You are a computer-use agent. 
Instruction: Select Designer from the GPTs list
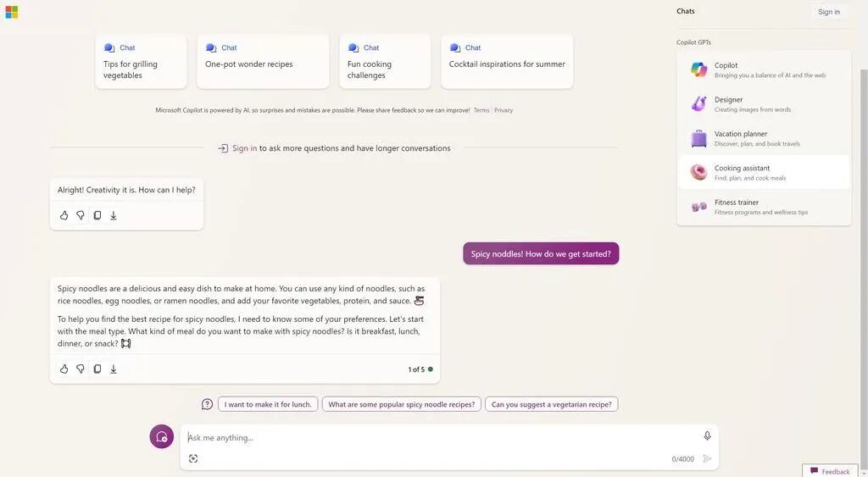764,104
